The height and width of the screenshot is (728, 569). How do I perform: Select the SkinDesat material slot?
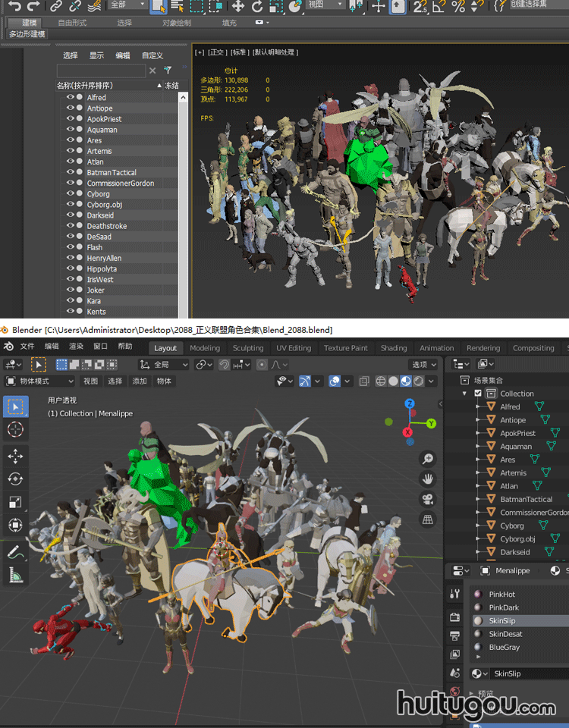505,634
